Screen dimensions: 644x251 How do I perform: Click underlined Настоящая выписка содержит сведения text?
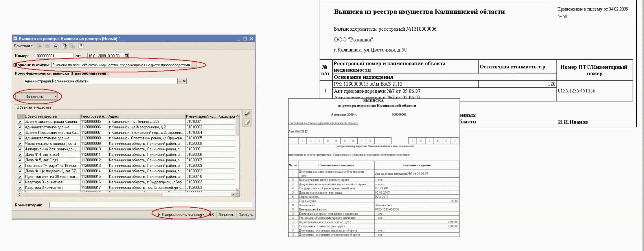pos(323,123)
